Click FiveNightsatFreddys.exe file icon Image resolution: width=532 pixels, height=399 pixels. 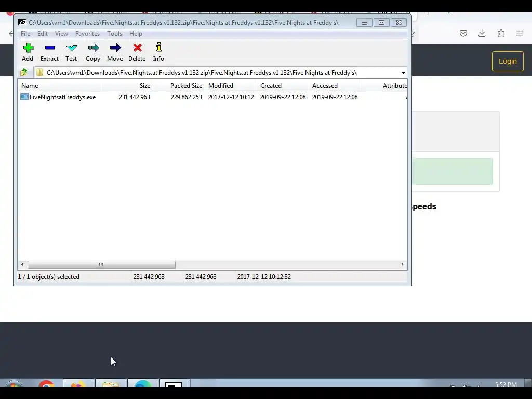(x=24, y=97)
